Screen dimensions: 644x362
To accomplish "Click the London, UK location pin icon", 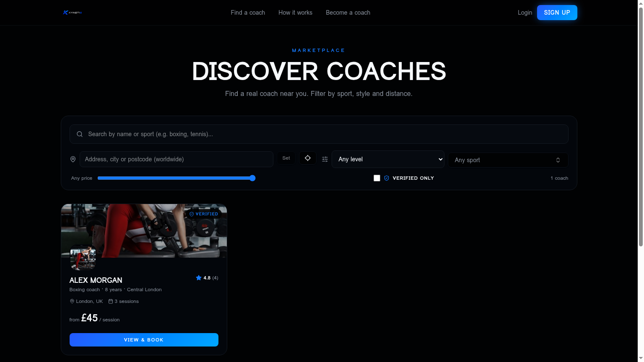I will tap(72, 301).
